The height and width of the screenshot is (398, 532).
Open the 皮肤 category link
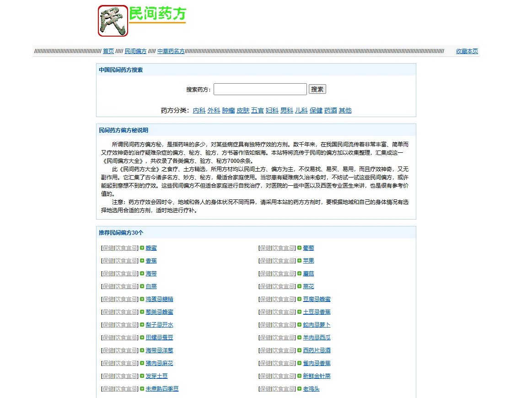click(243, 110)
